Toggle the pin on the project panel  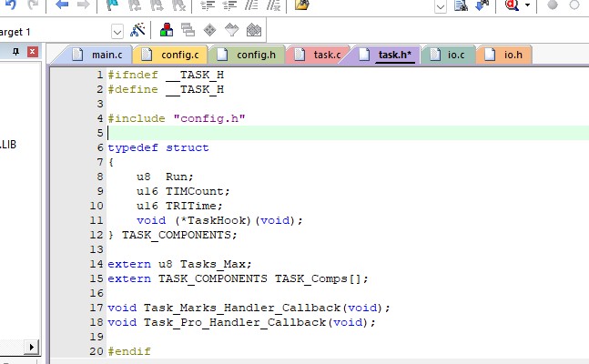[x=15, y=53]
